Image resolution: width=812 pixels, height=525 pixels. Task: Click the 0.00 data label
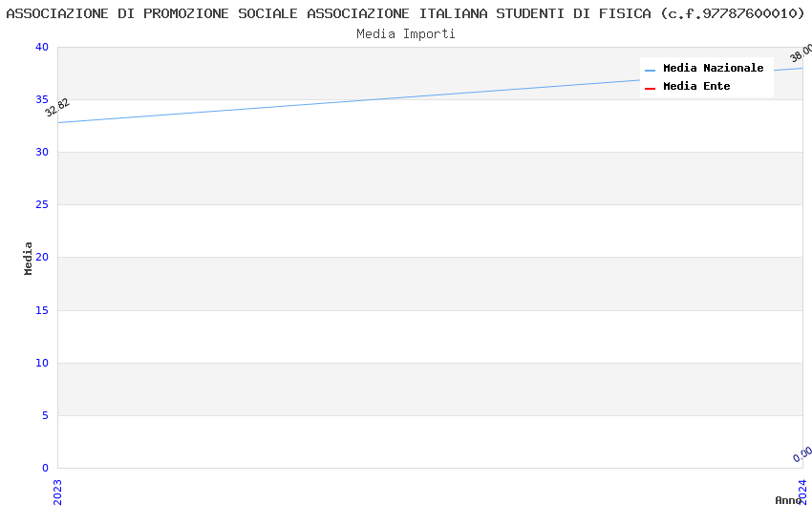click(802, 454)
